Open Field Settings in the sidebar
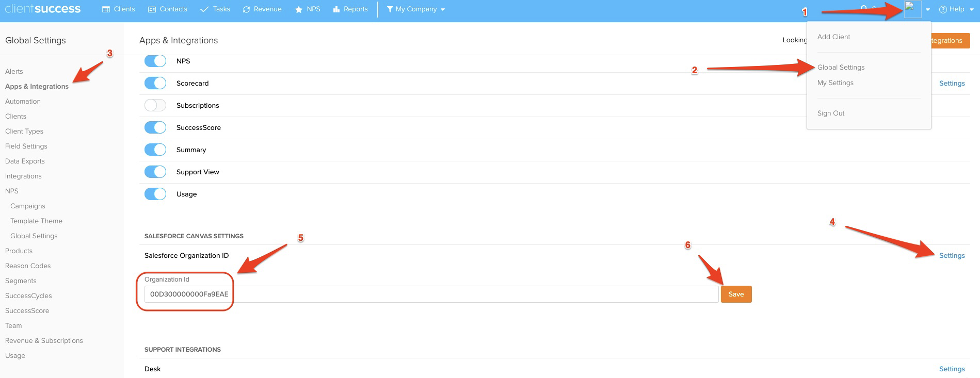980x378 pixels. tap(26, 146)
